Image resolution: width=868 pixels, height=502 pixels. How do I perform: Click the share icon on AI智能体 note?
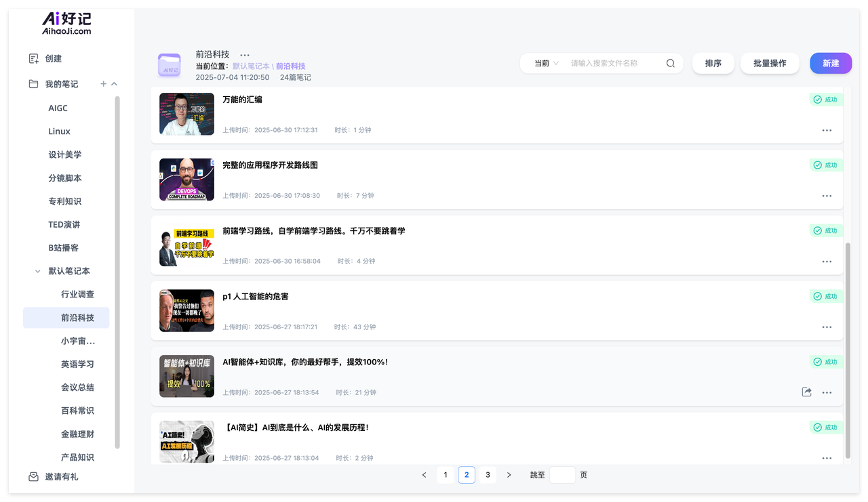pyautogui.click(x=806, y=392)
